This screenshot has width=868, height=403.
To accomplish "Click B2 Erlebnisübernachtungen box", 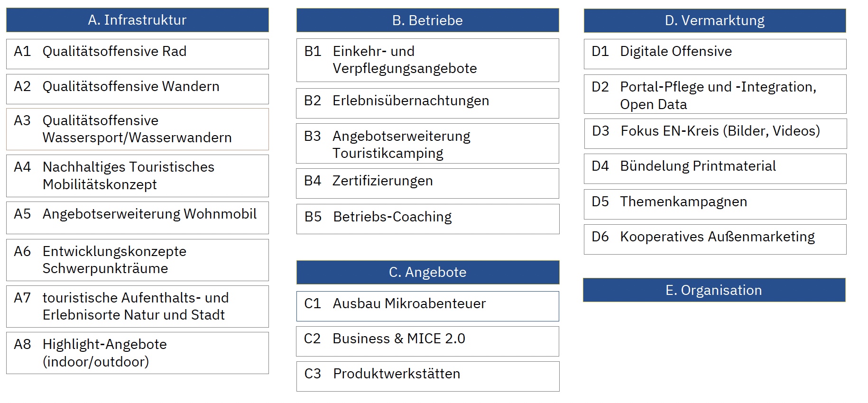I will (x=428, y=103).
